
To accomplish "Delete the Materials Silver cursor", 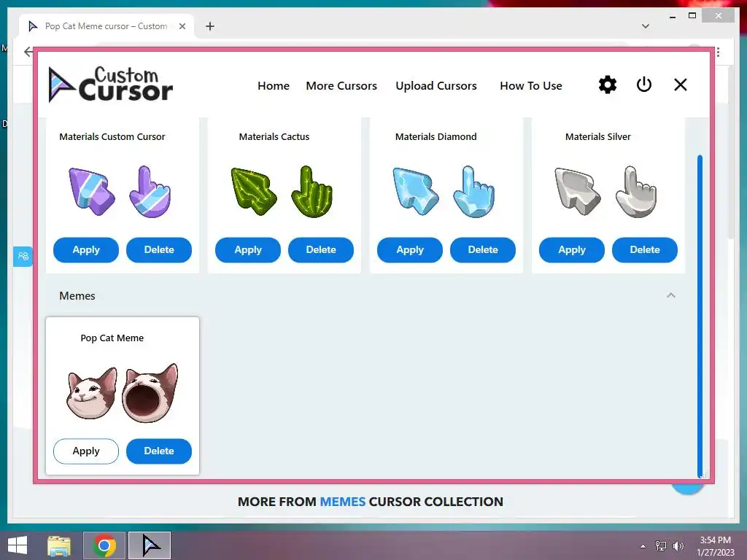I will tap(645, 250).
